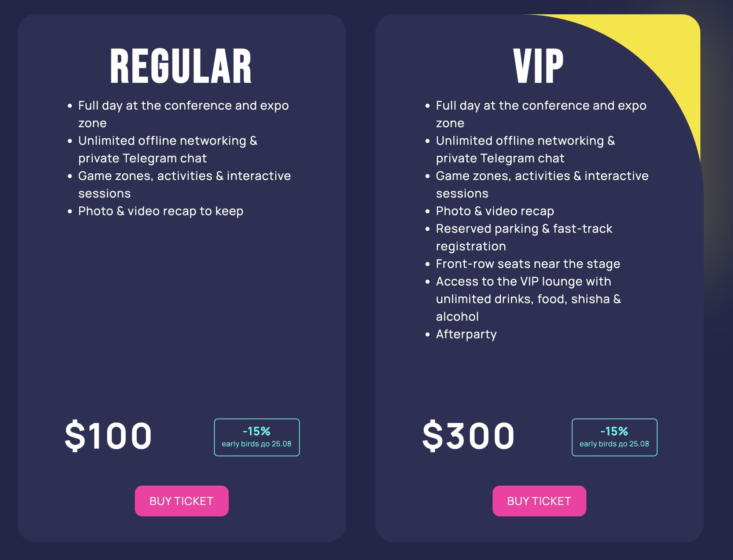The height and width of the screenshot is (560, 733).
Task: Select the -15% early birds badge beside $300
Action: coord(614,437)
